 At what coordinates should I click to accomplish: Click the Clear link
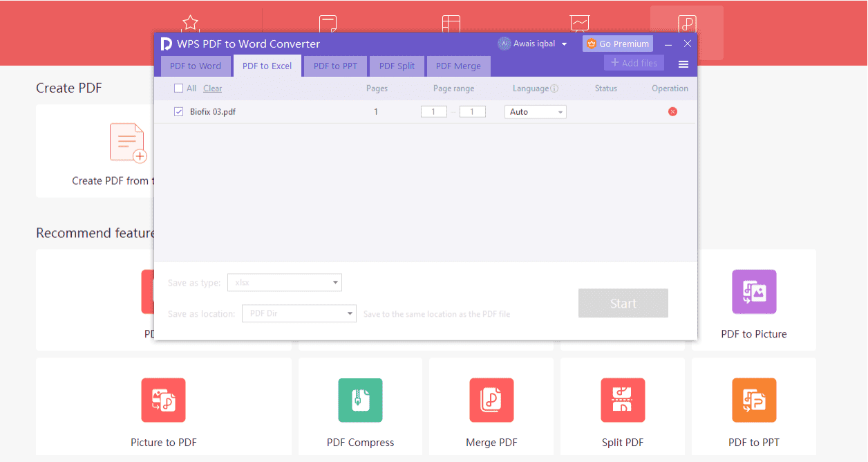click(x=213, y=89)
